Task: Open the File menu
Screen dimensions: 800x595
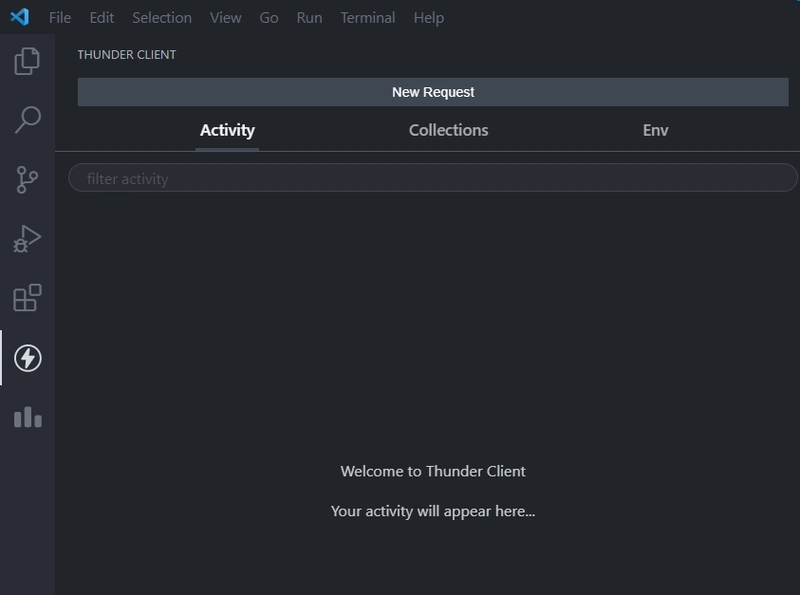Action: click(x=60, y=18)
